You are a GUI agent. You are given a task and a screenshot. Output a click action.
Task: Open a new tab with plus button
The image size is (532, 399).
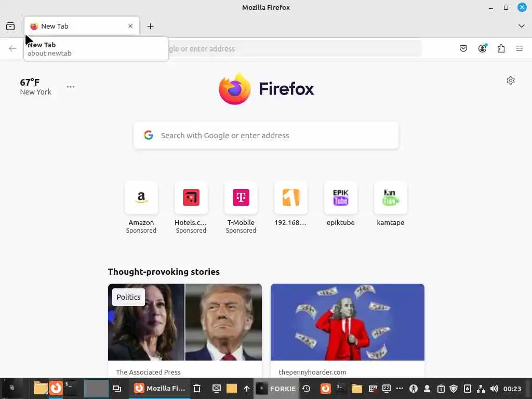point(150,26)
